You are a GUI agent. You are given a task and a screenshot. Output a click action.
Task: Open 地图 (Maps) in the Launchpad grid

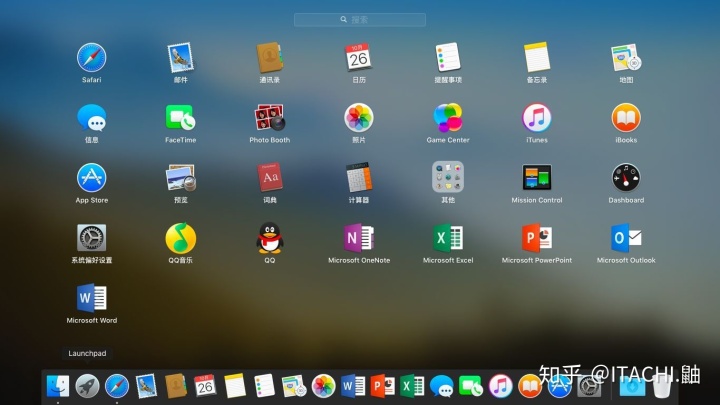tap(626, 57)
